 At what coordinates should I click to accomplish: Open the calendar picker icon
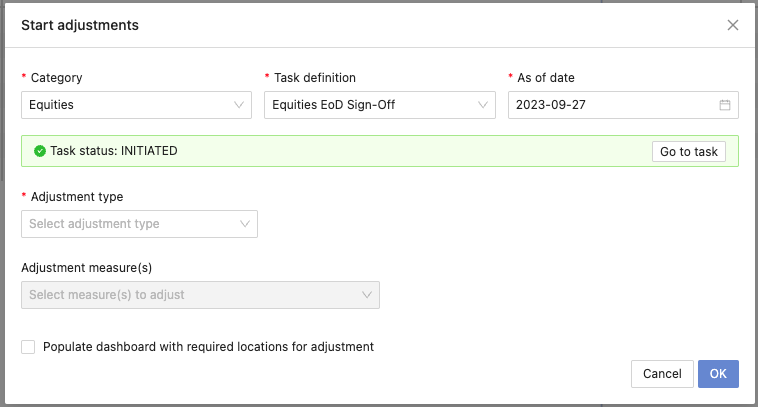point(724,105)
